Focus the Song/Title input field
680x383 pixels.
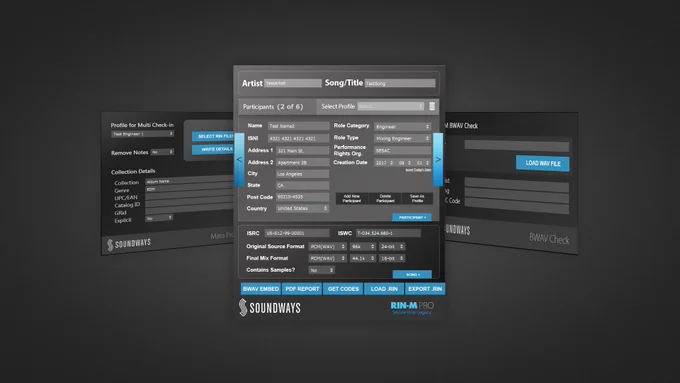point(400,83)
